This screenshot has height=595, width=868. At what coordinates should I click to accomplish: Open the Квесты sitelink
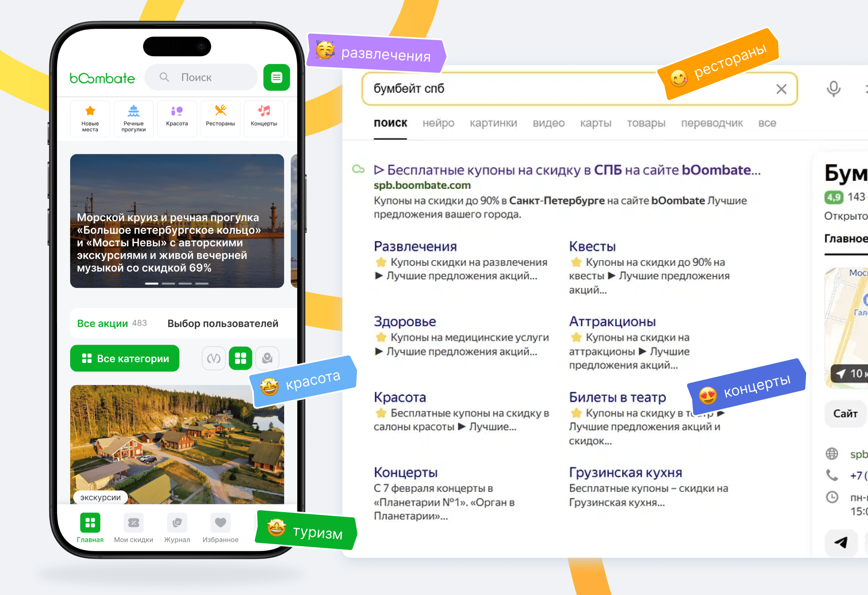592,246
